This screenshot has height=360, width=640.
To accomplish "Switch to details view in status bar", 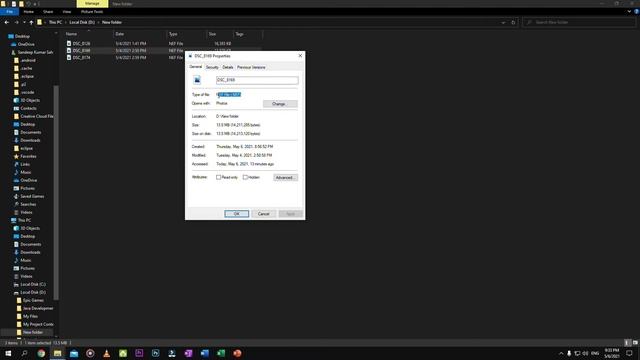I will [628, 343].
